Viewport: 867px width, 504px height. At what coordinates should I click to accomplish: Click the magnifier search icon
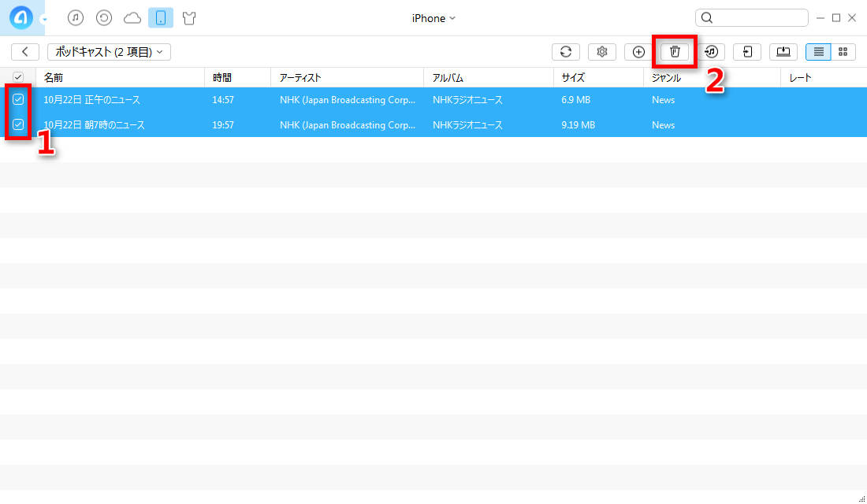point(707,17)
